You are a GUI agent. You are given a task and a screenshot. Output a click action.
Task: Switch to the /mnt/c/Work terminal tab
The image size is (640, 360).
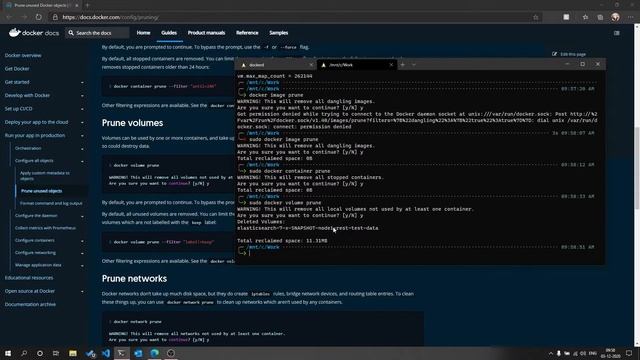356,64
